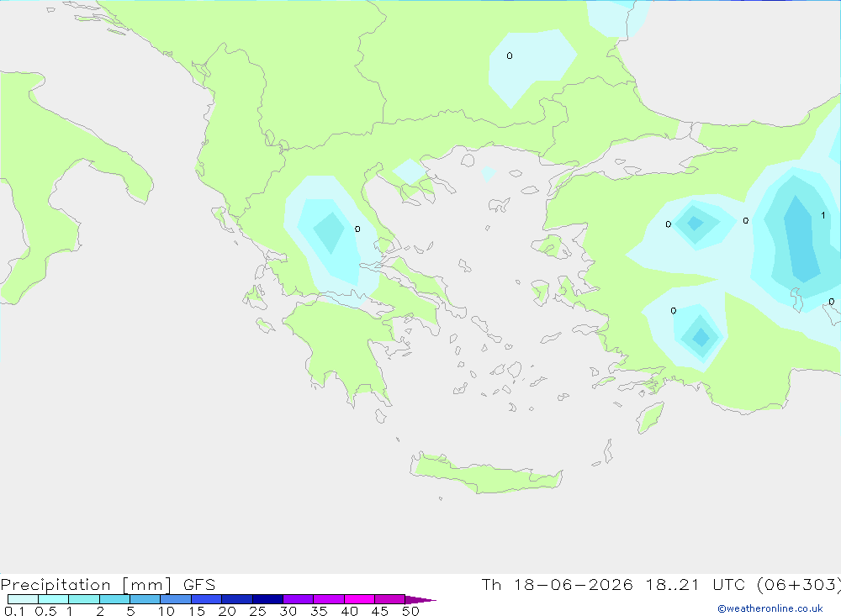
Task: Click the '45' legend scale value
Action: click(380, 611)
